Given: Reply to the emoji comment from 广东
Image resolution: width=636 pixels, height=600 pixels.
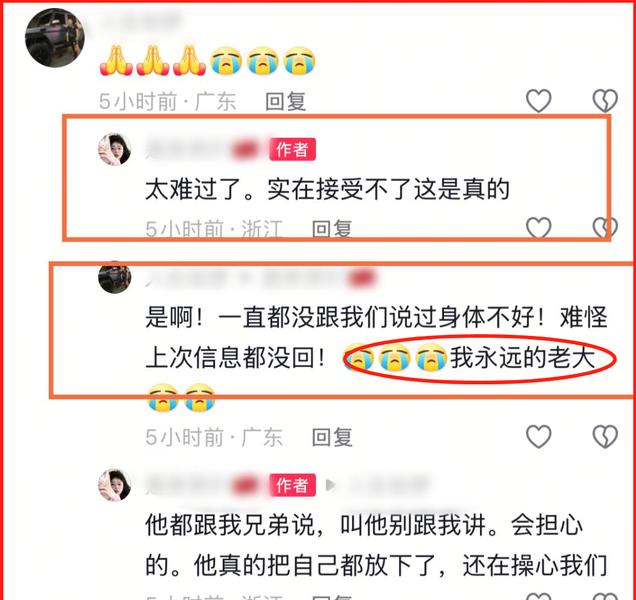Looking at the screenshot, I should (x=285, y=101).
